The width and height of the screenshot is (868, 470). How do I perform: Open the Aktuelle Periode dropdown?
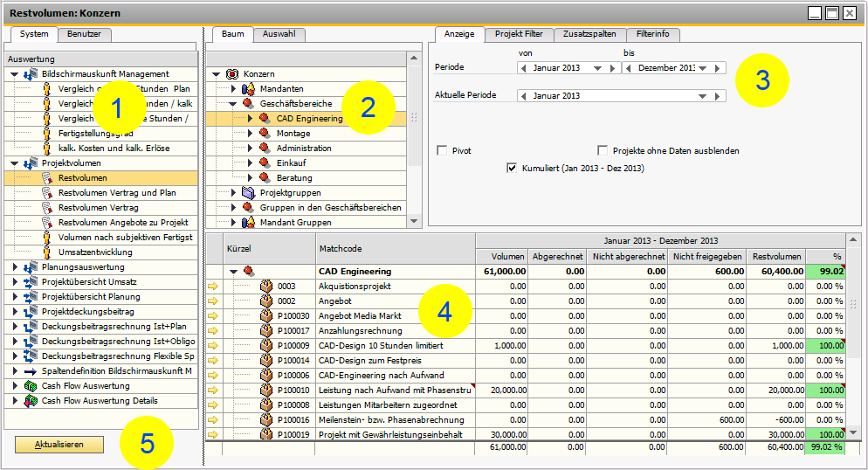(x=702, y=96)
